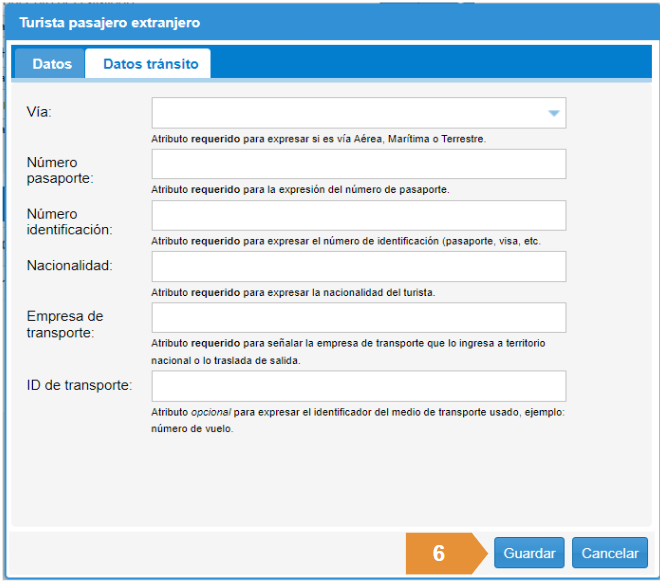Switch to the Datos tab
660x581 pixels.
coord(52,64)
